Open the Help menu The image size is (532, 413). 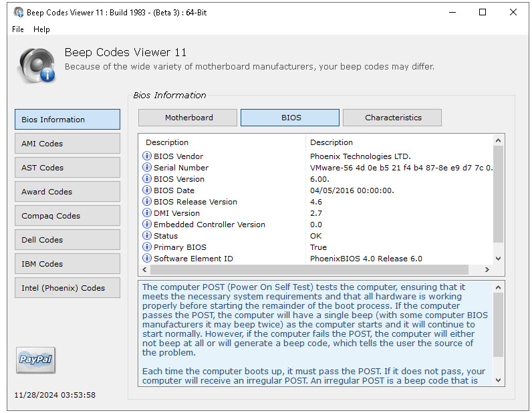point(41,29)
